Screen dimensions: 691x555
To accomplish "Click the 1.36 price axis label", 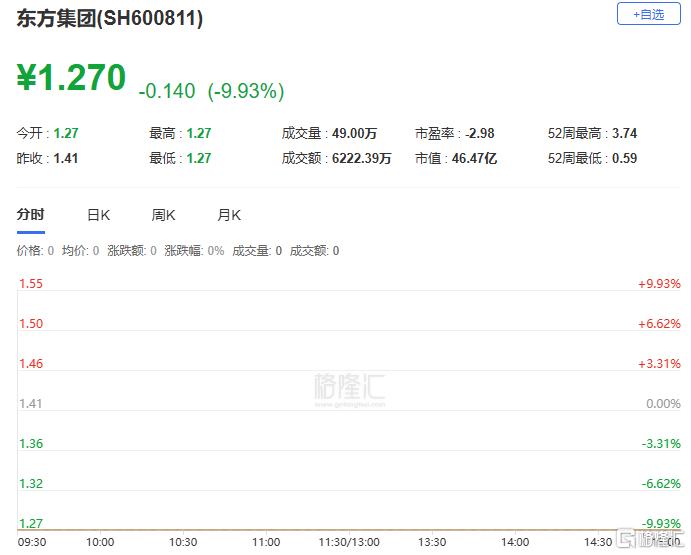I will tap(31, 443).
